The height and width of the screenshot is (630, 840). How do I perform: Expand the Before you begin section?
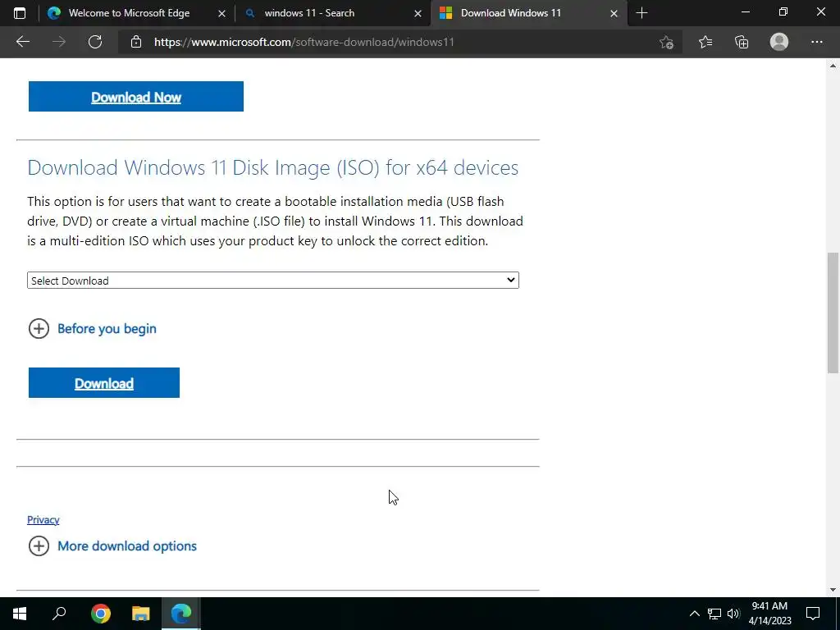92,328
